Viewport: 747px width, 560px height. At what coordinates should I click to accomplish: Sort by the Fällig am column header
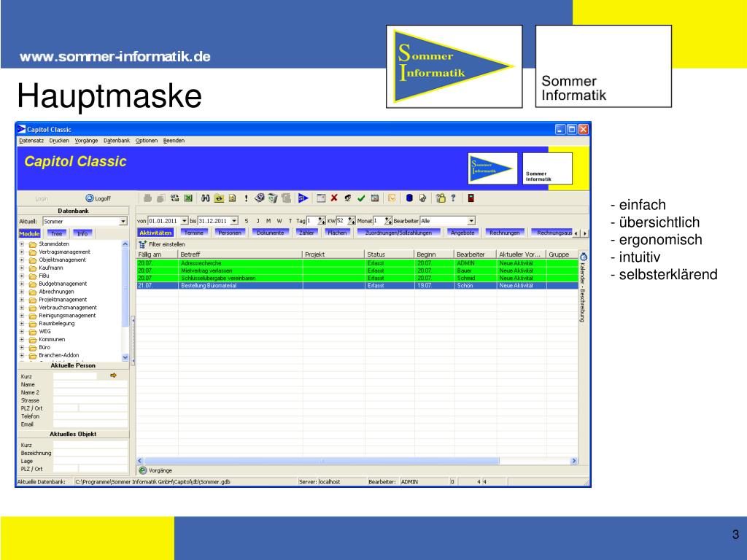[158, 254]
